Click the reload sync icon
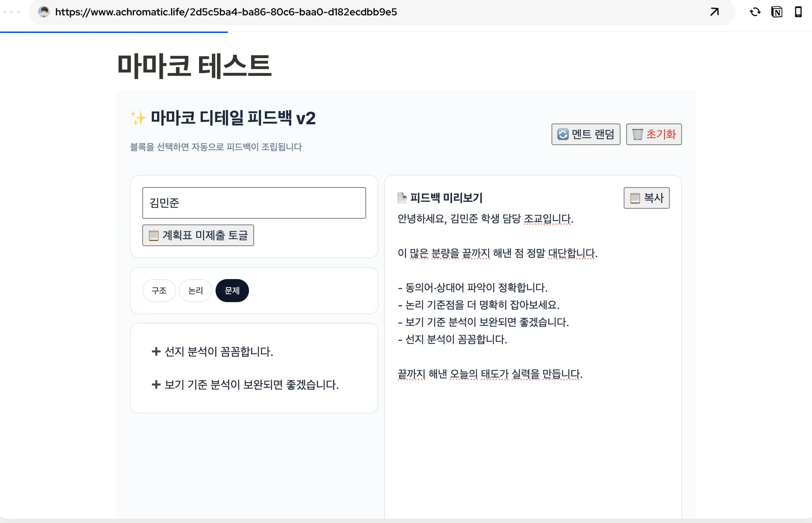The image size is (812, 523). pyautogui.click(x=755, y=12)
